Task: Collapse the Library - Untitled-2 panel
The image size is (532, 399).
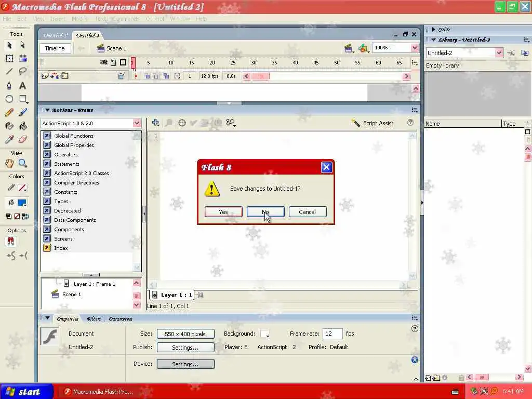Action: [x=434, y=39]
